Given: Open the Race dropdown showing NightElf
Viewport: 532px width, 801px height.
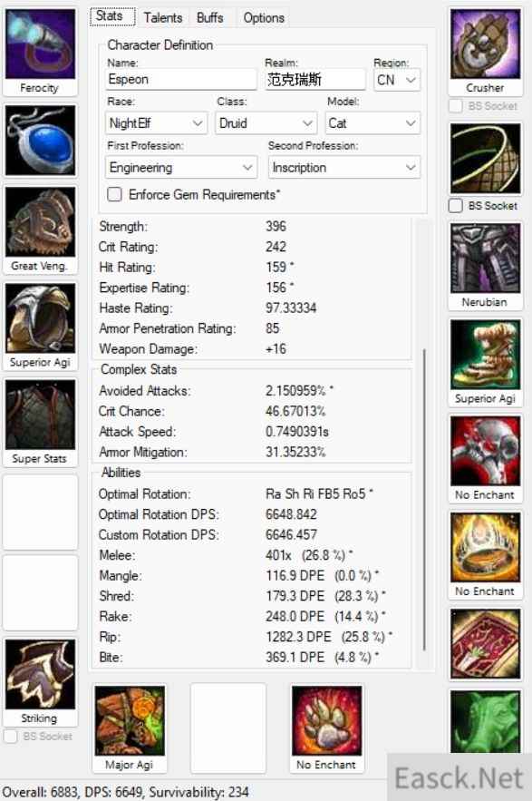Looking at the screenshot, I should click(x=157, y=123).
